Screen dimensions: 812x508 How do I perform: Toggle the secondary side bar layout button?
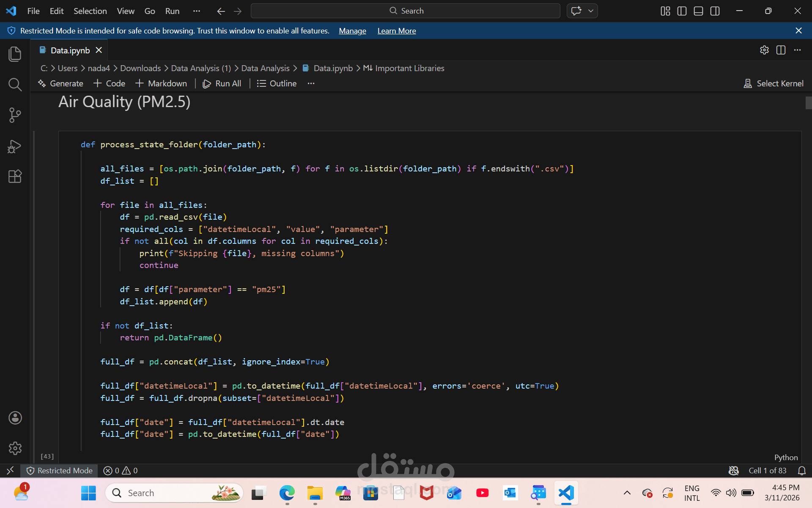(x=715, y=11)
